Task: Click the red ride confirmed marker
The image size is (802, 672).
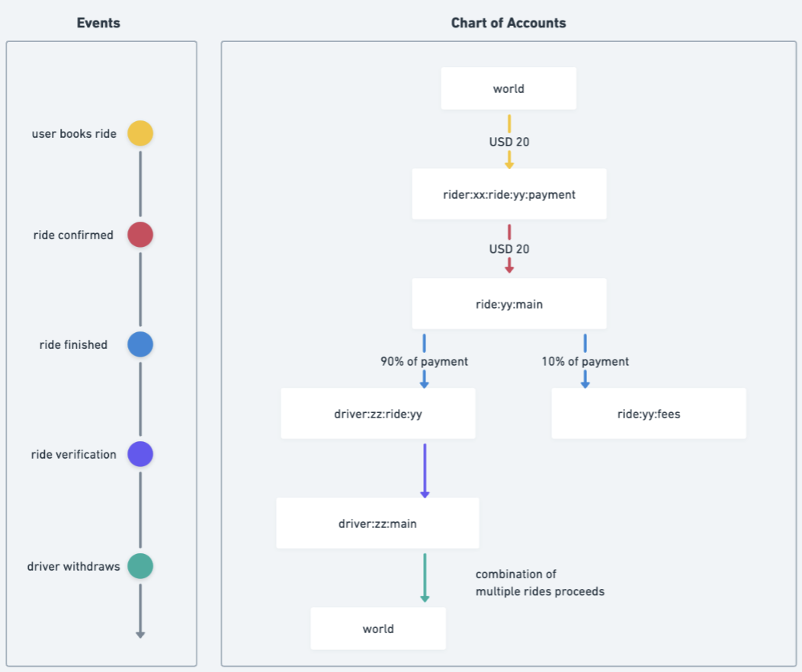Action: (140, 235)
